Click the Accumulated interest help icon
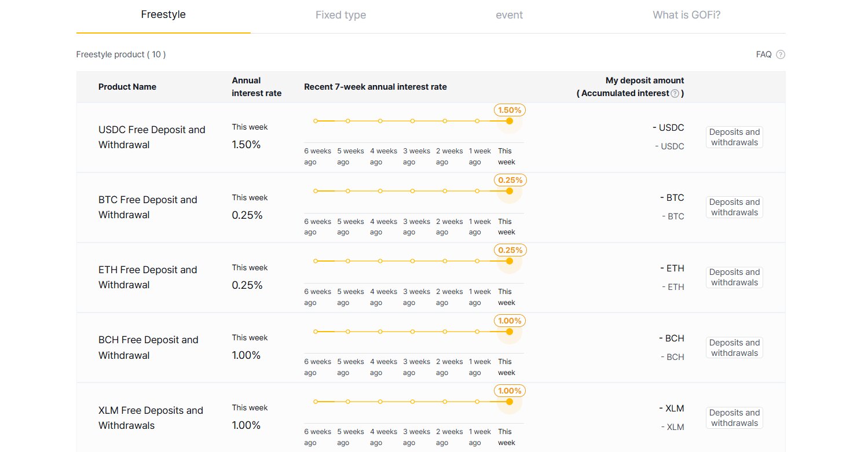This screenshot has width=868, height=452. [x=675, y=94]
